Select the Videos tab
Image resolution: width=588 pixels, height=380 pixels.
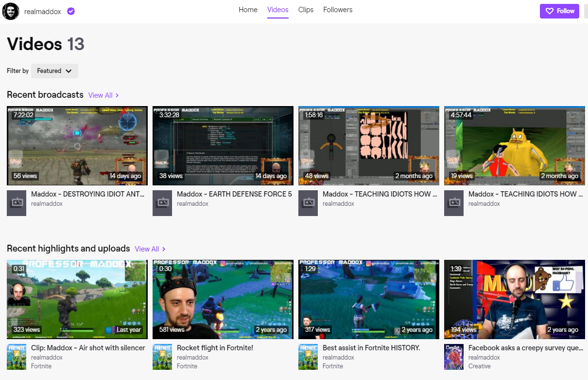click(278, 10)
